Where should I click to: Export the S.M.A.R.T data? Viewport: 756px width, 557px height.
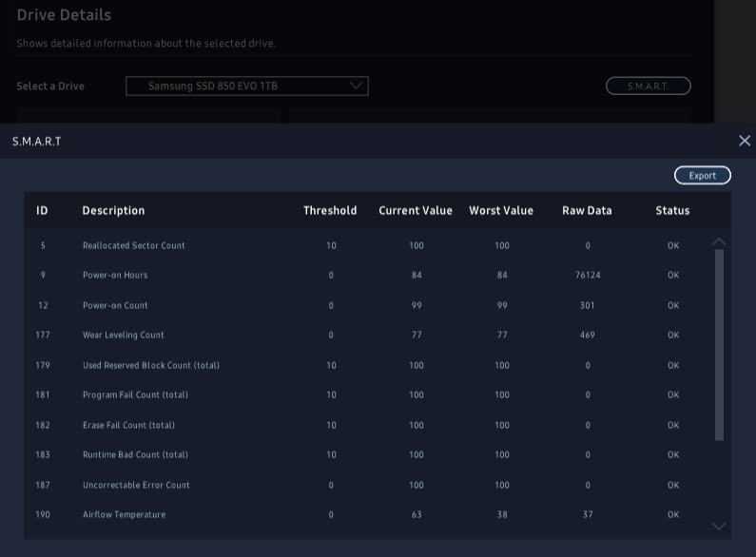703,176
